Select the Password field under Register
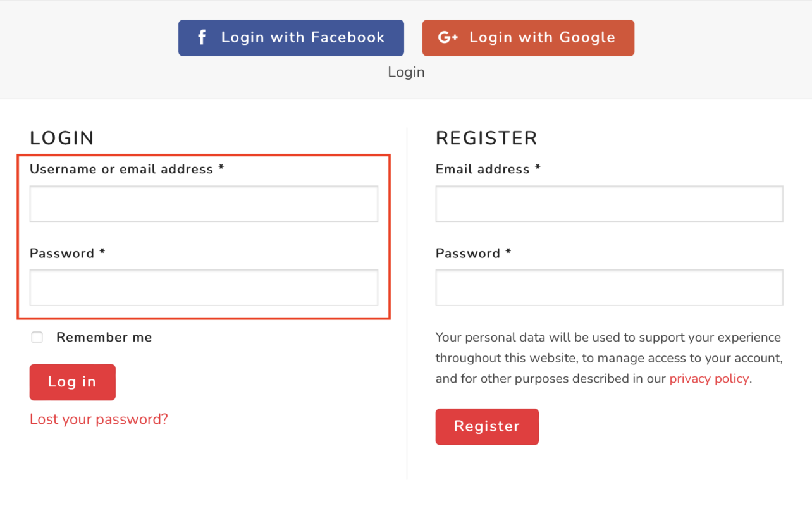Screen dimensions: 812x506 [609, 288]
